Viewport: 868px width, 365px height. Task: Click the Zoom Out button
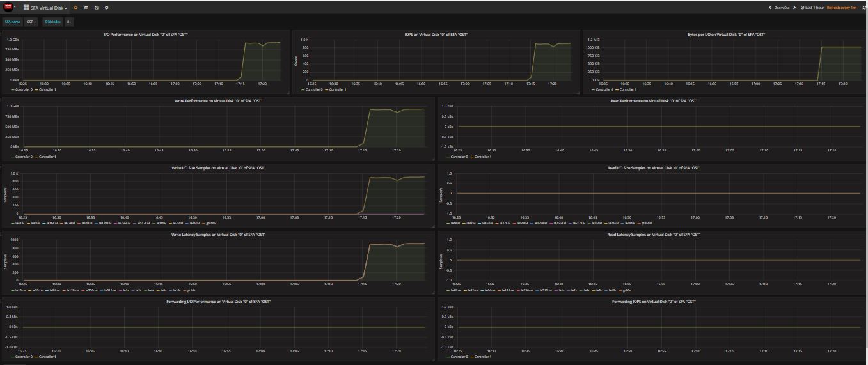tap(782, 8)
